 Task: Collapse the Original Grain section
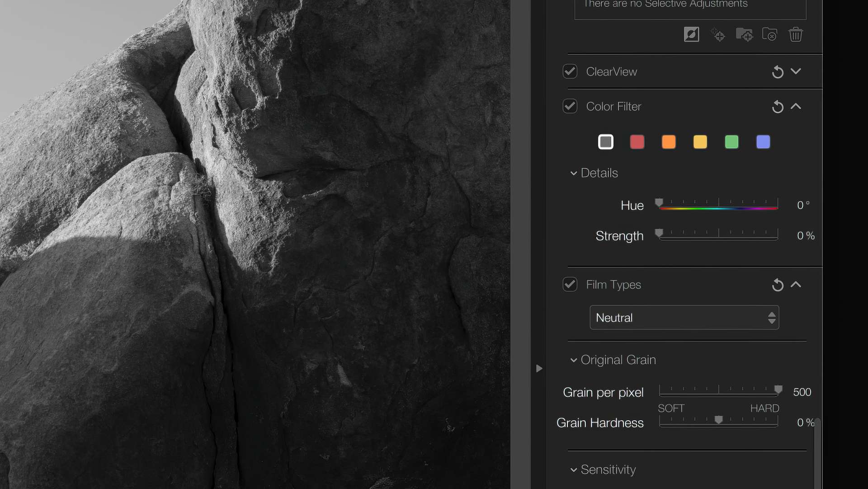pyautogui.click(x=573, y=360)
